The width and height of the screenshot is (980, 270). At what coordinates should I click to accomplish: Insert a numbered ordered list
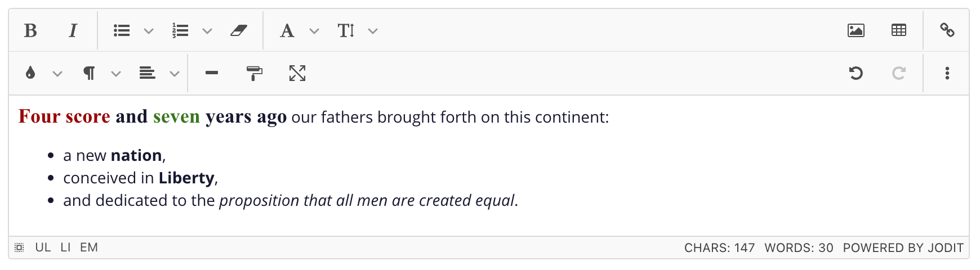[x=180, y=30]
